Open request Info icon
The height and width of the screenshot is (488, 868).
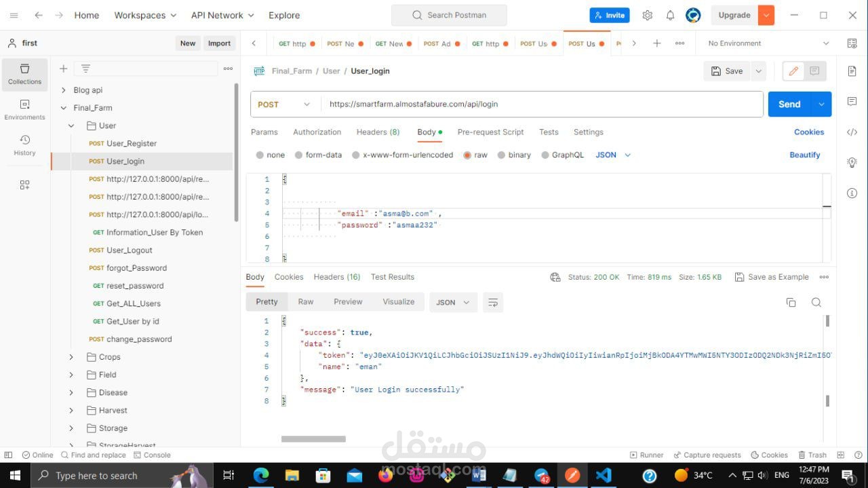pyautogui.click(x=852, y=193)
